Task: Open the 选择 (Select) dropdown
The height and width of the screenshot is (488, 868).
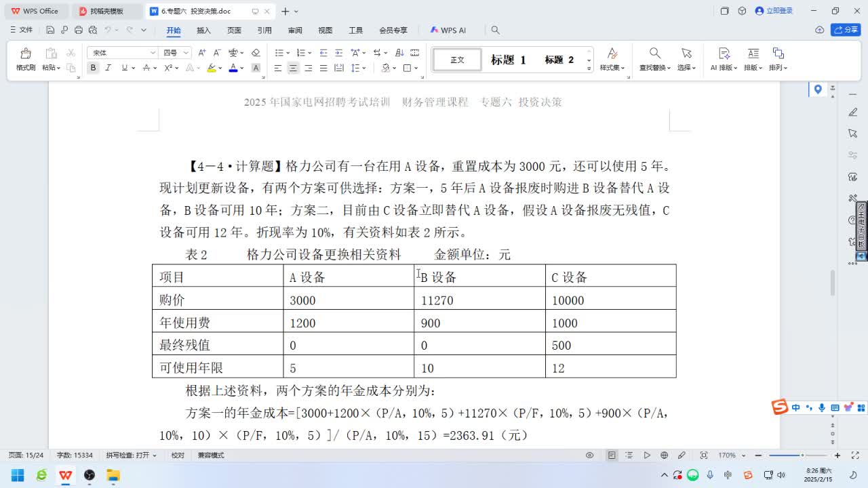Action: (x=686, y=68)
